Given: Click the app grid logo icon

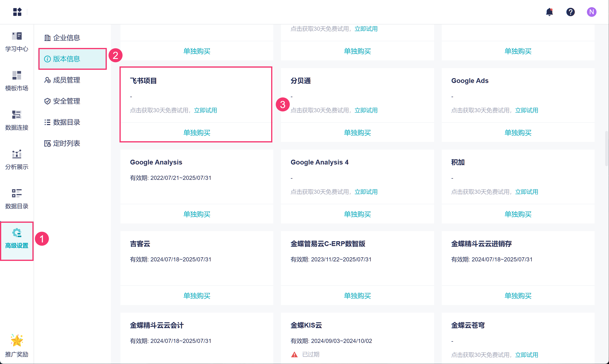Looking at the screenshot, I should 17,12.
